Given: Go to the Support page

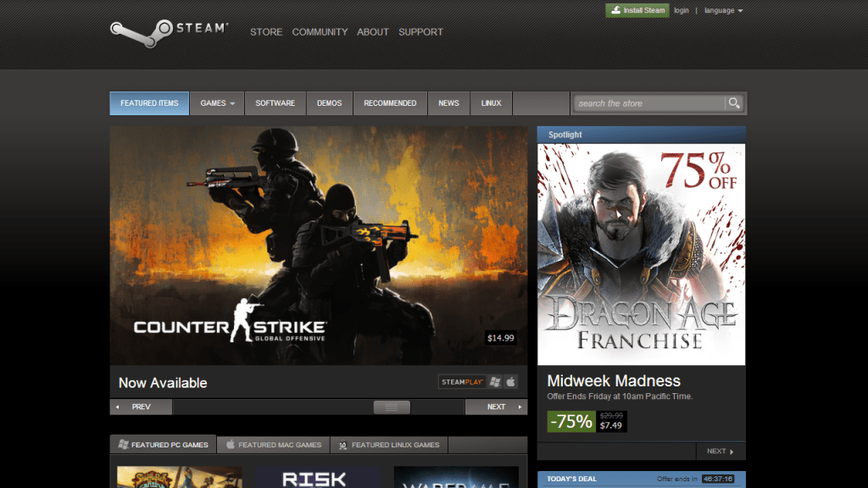Looking at the screenshot, I should [420, 32].
